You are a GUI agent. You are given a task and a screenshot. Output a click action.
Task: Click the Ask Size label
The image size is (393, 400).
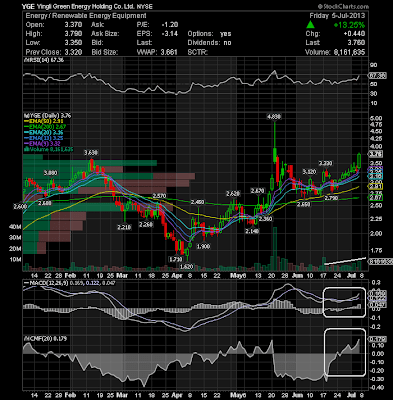pos(104,34)
